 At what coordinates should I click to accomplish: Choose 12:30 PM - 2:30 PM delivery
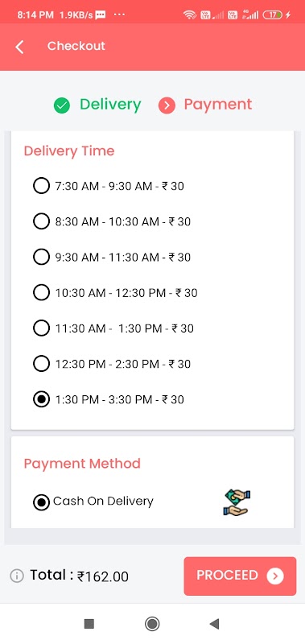pos(112,364)
